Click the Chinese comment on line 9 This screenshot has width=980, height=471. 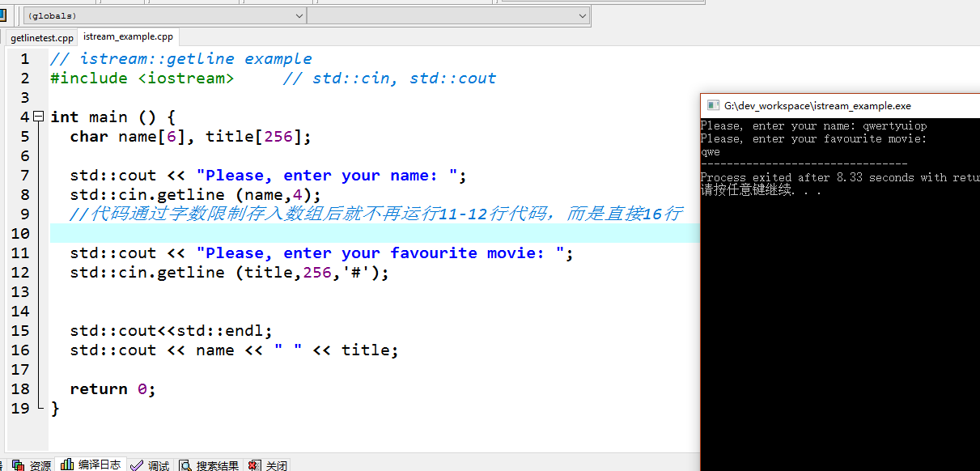click(x=375, y=214)
